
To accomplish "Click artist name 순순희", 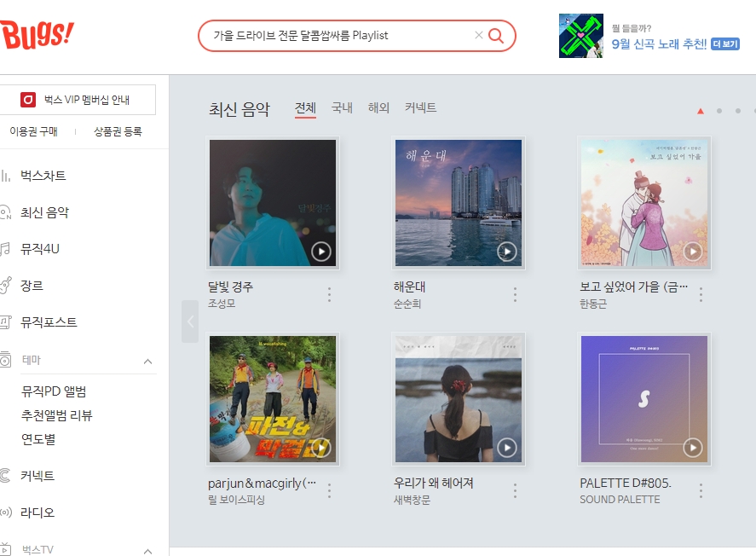I will coord(407,304).
